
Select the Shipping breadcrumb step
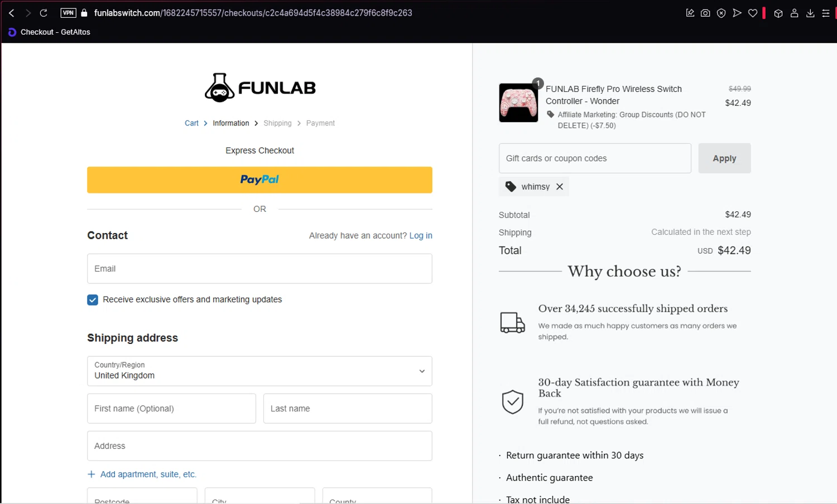[277, 123]
